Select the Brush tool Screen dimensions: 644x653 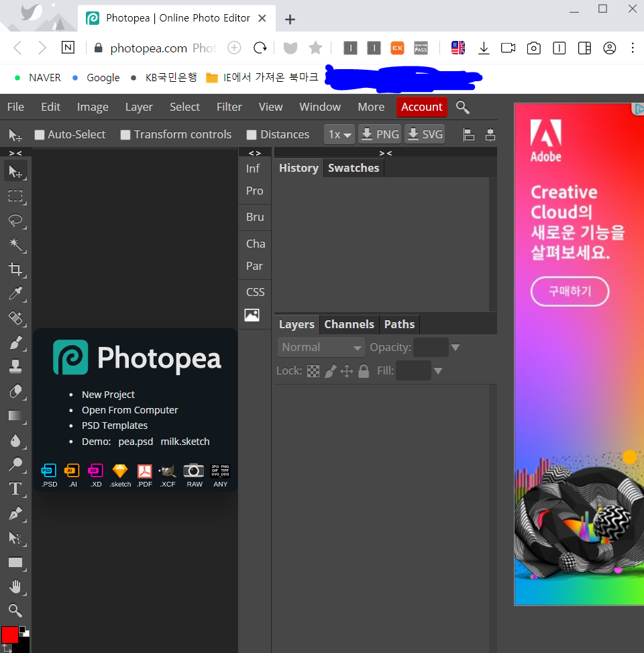(x=16, y=343)
